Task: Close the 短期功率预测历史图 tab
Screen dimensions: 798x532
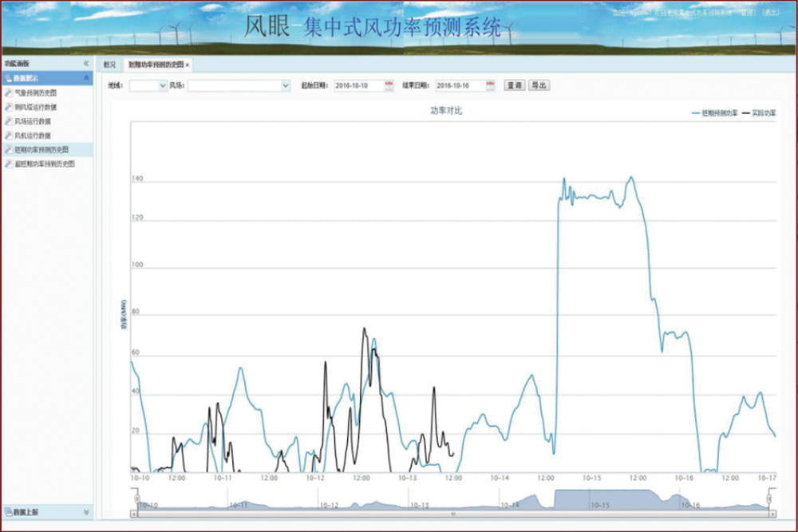Action: [188, 65]
